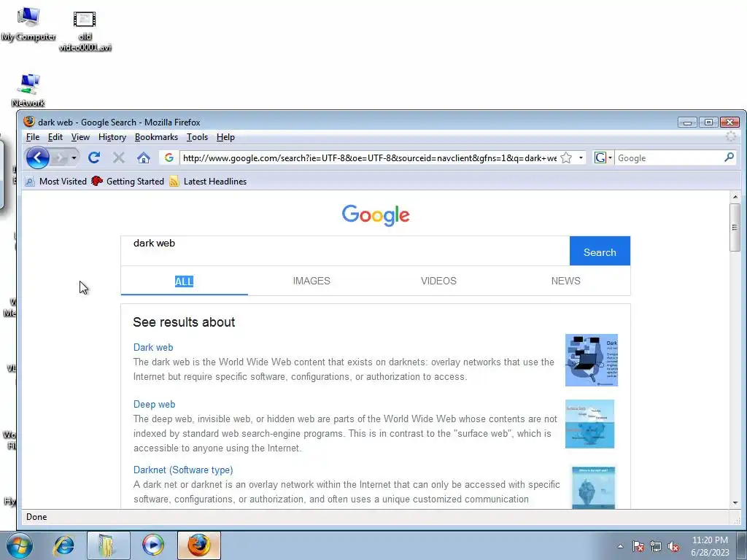Bookmark this page with the star
Image resolution: width=747 pixels, height=560 pixels.
pyautogui.click(x=566, y=157)
